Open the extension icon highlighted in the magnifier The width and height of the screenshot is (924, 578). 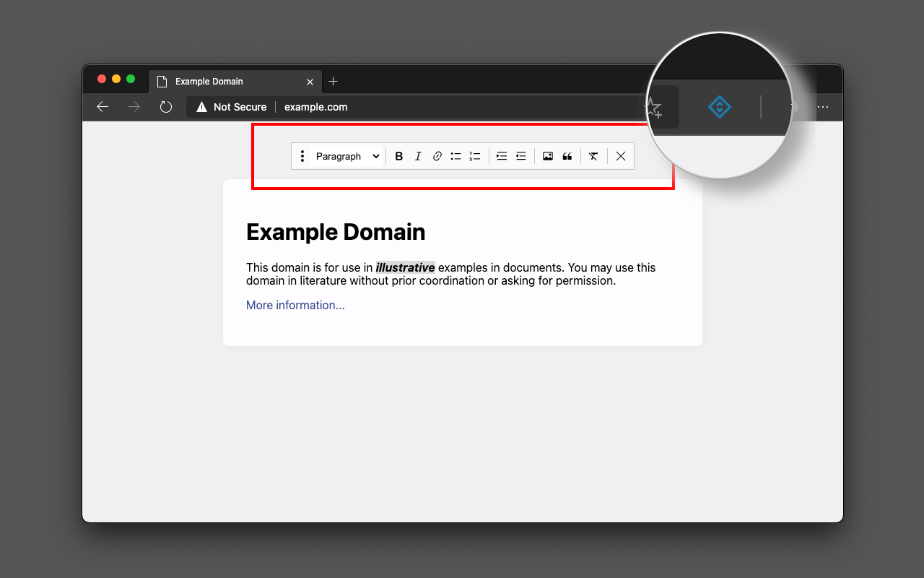coord(718,106)
